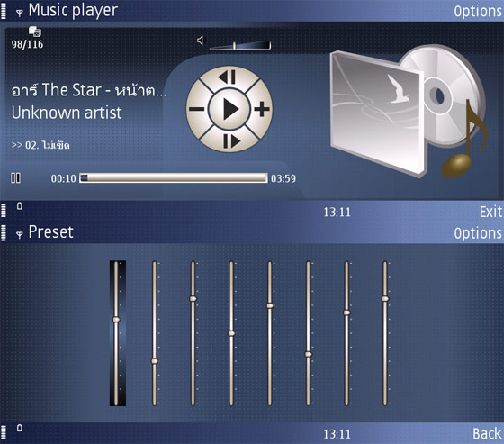Viewport: 504px width, 444px height.
Task: Click the album art CD image
Action: click(409, 111)
